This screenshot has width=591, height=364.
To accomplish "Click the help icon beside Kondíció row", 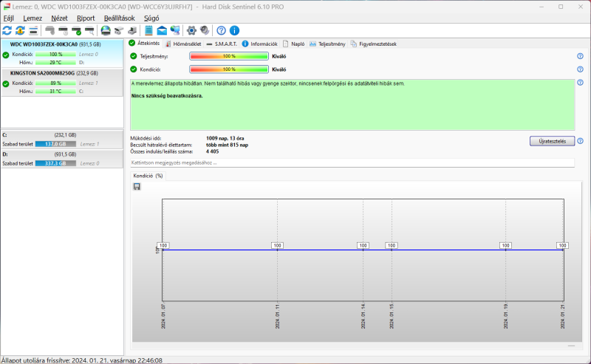I will [580, 69].
